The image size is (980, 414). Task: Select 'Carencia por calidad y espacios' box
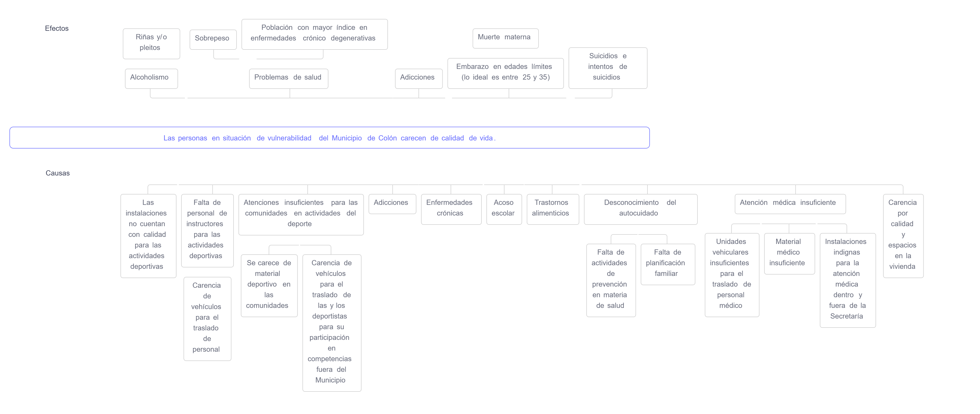tap(903, 235)
